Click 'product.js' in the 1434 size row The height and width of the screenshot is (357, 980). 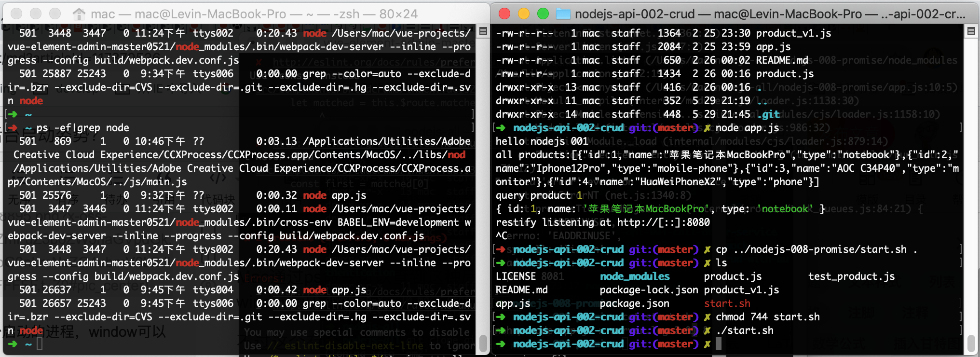coord(785,74)
